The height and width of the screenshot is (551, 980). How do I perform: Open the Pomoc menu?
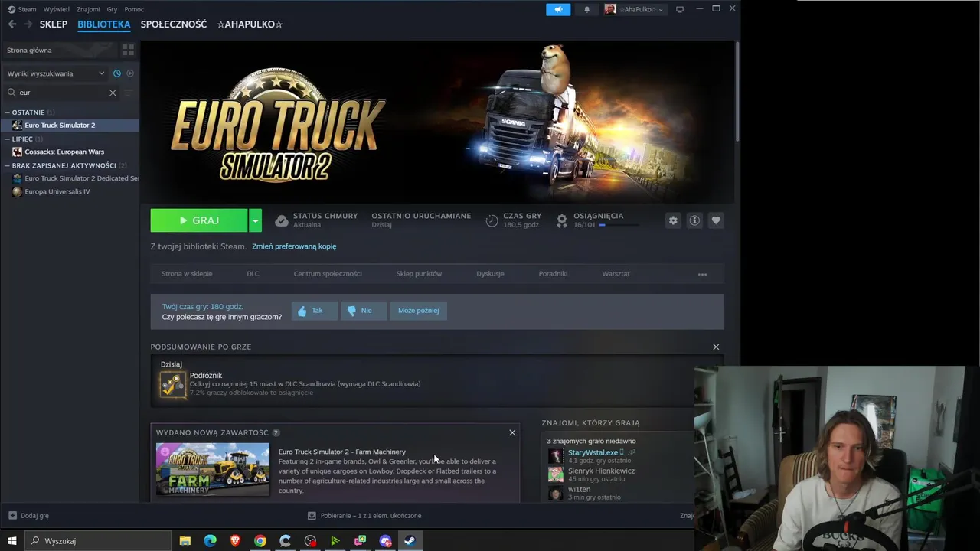[134, 10]
